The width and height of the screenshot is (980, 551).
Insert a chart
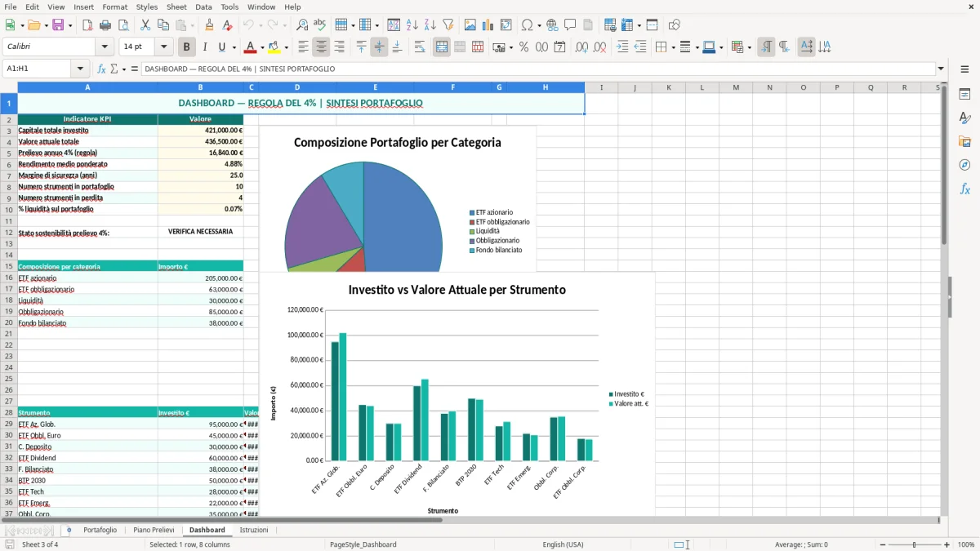pyautogui.click(x=488, y=25)
